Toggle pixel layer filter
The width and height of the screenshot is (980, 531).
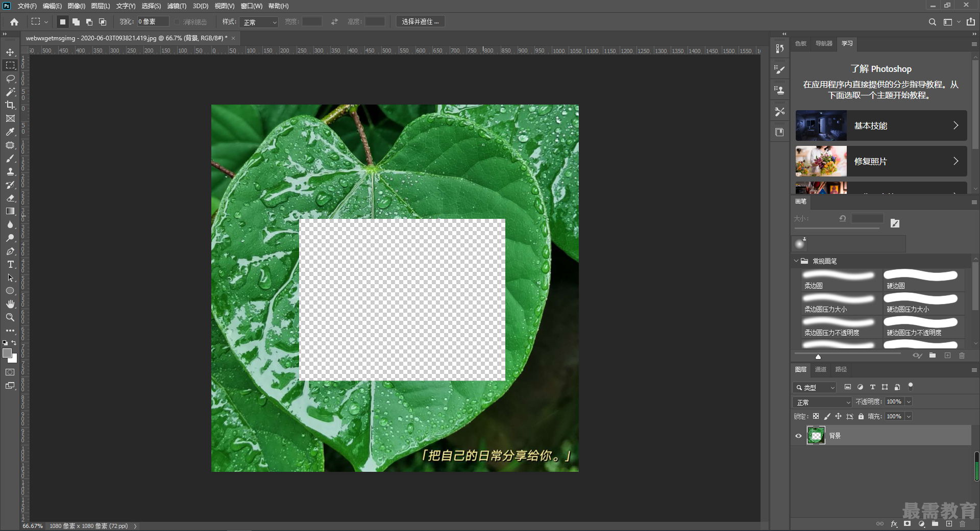click(x=848, y=387)
